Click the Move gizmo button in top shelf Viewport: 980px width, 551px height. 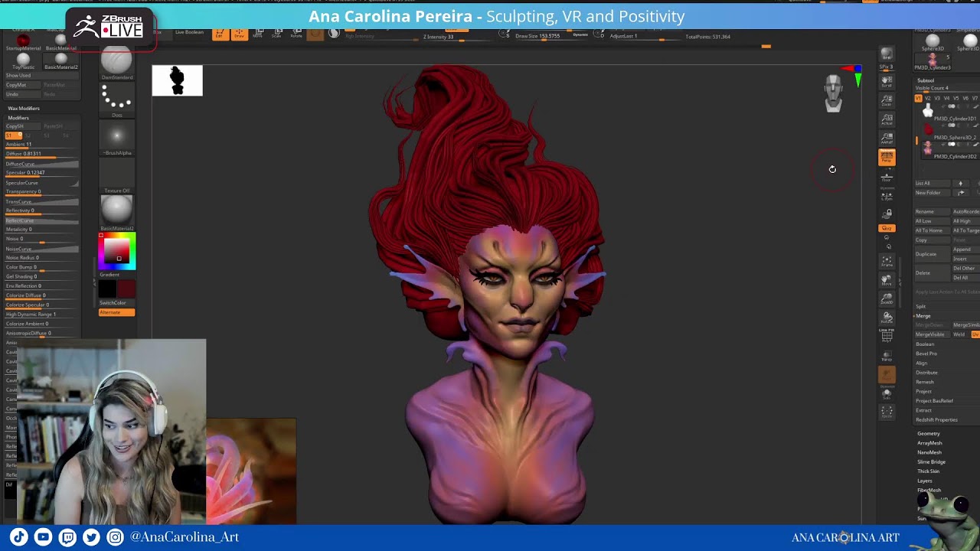pyautogui.click(x=258, y=34)
